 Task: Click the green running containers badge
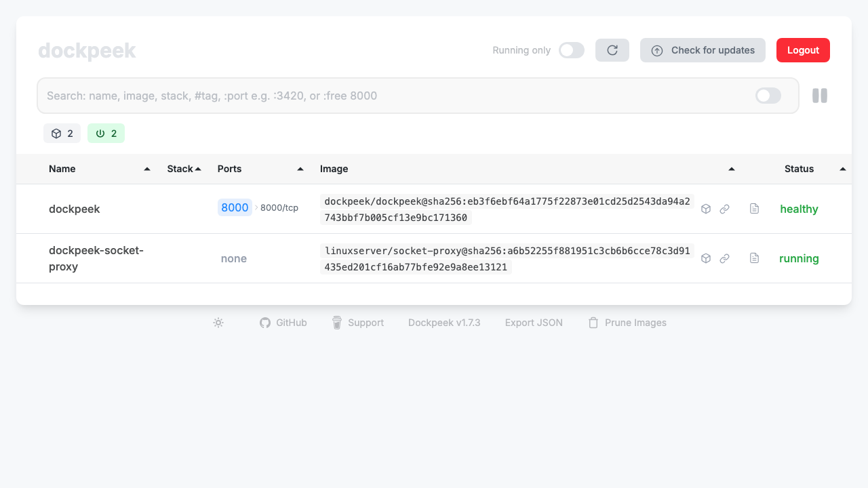(106, 134)
